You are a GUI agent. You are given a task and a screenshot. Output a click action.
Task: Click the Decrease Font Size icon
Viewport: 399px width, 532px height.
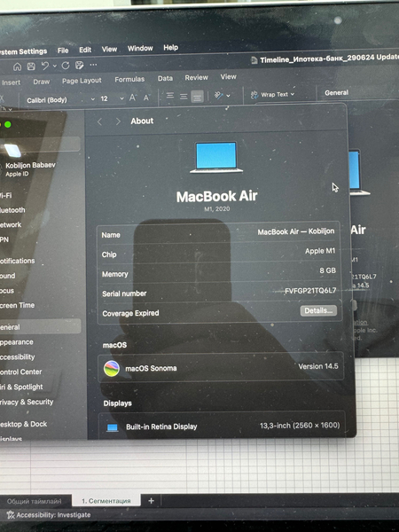[146, 98]
